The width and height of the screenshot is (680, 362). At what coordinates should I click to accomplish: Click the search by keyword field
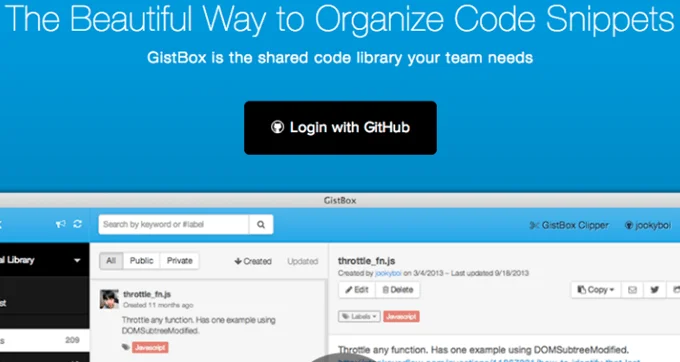(x=174, y=225)
